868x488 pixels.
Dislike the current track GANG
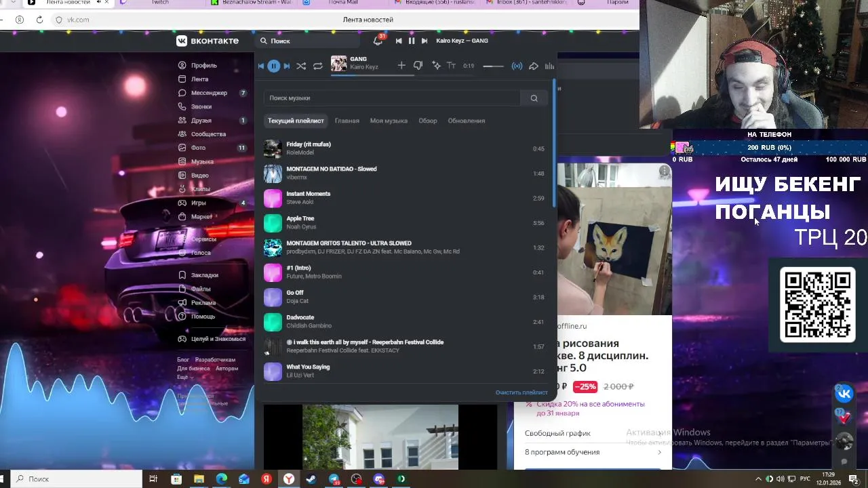[x=418, y=66]
